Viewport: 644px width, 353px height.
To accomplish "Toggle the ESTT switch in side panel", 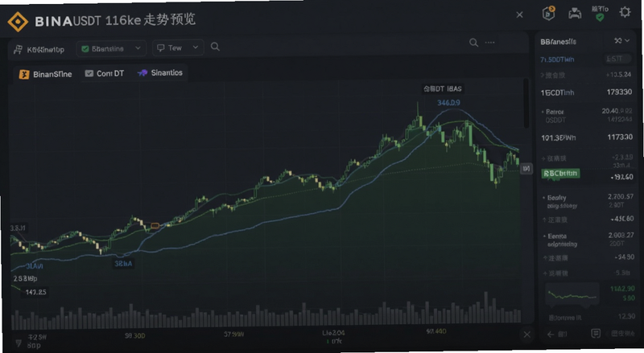I will (x=617, y=59).
